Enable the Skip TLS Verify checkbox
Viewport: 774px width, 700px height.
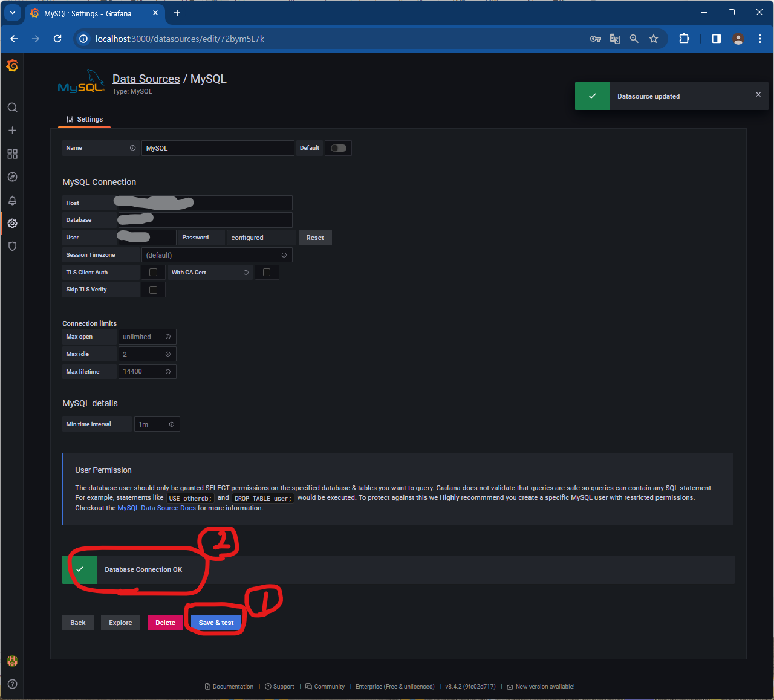[x=153, y=290]
